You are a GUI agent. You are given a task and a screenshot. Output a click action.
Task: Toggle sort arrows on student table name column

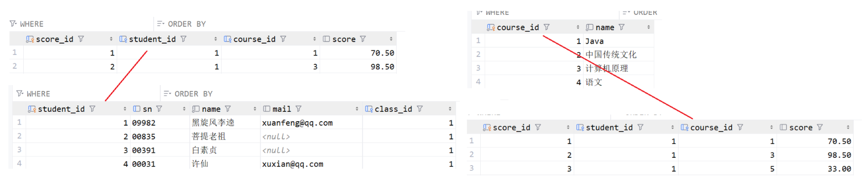255,109
